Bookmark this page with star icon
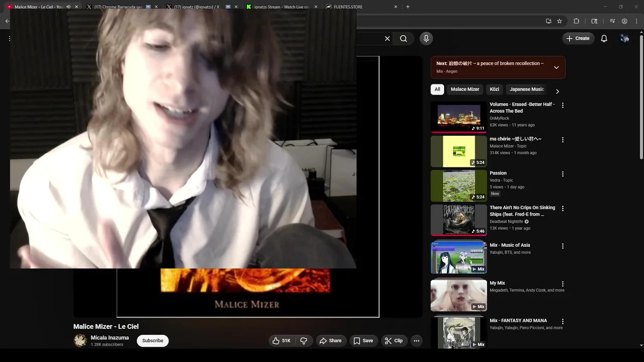The height and width of the screenshot is (362, 644). point(559,21)
